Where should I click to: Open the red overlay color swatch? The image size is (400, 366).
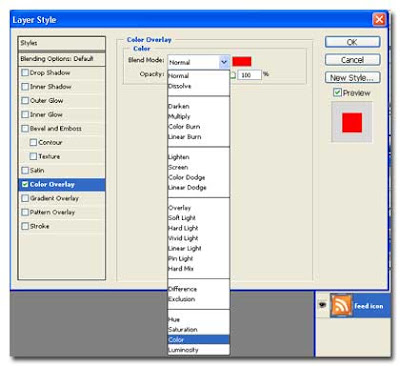[x=242, y=62]
